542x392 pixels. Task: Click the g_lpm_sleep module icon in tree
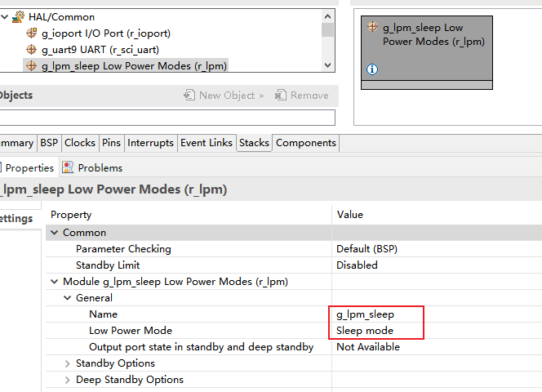click(32, 66)
